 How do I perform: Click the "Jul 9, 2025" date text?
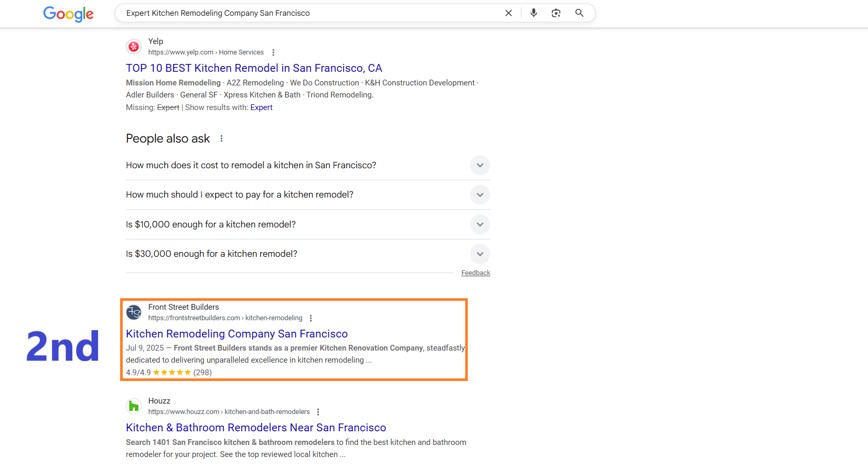pyautogui.click(x=145, y=348)
